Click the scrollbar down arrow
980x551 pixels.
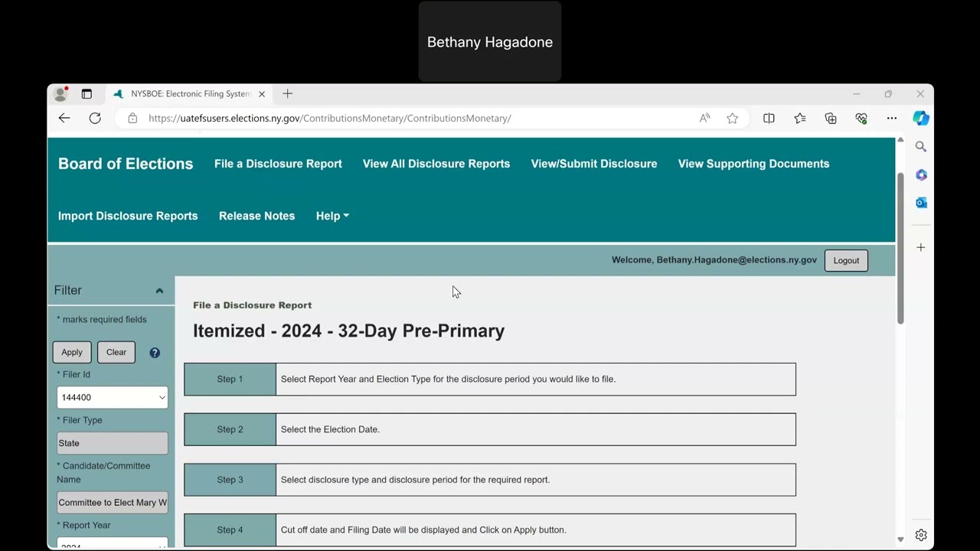click(x=900, y=540)
